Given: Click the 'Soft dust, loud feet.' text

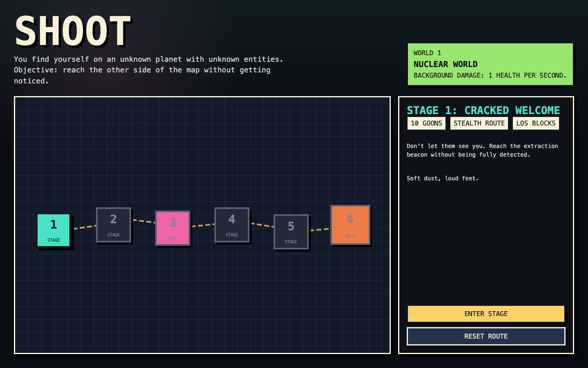Looking at the screenshot, I should (443, 178).
